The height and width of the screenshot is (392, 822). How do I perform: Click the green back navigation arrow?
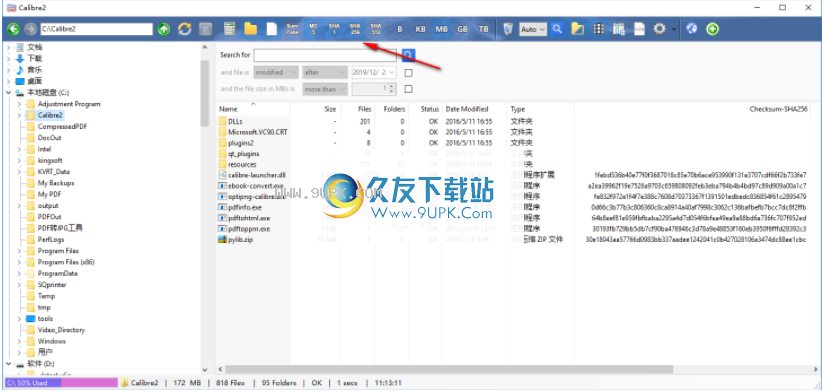[x=14, y=29]
